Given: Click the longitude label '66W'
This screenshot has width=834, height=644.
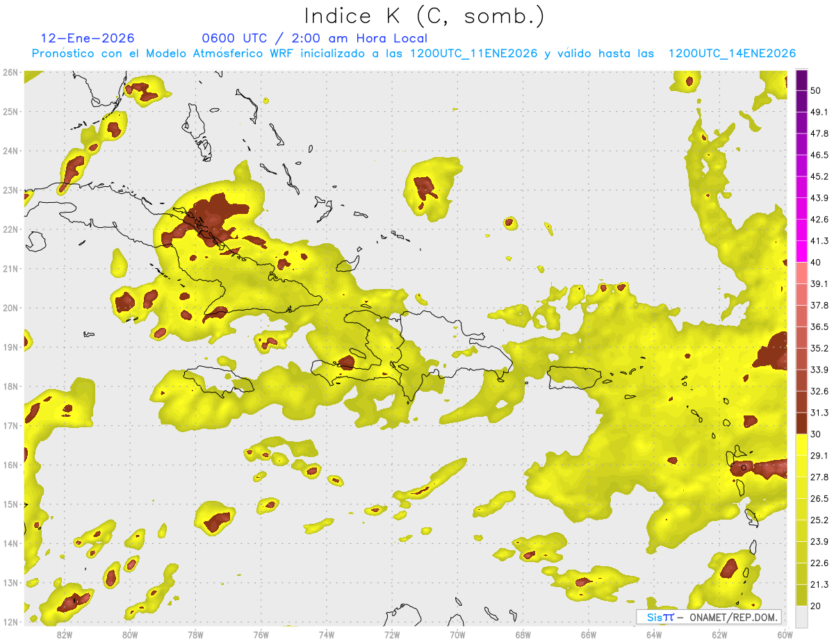Looking at the screenshot, I should [x=588, y=634].
